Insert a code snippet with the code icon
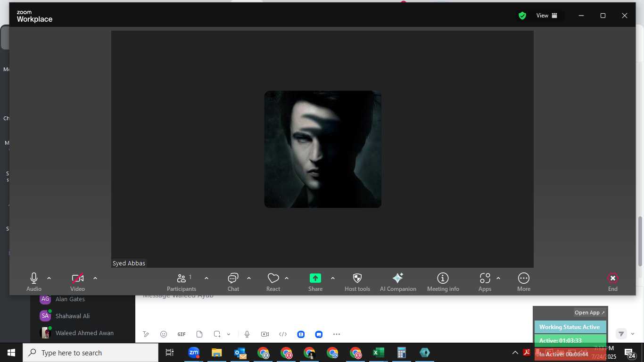Image resolution: width=644 pixels, height=362 pixels. click(283, 334)
